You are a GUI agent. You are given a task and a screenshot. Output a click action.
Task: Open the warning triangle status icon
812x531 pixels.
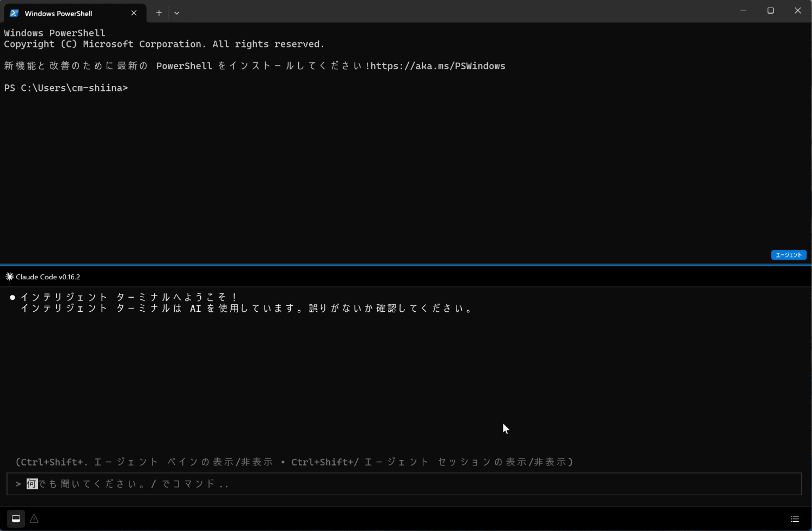(34, 519)
